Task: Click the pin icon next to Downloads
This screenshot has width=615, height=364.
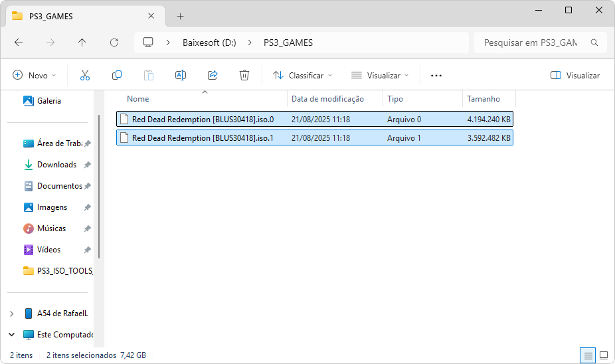Action: (x=88, y=165)
